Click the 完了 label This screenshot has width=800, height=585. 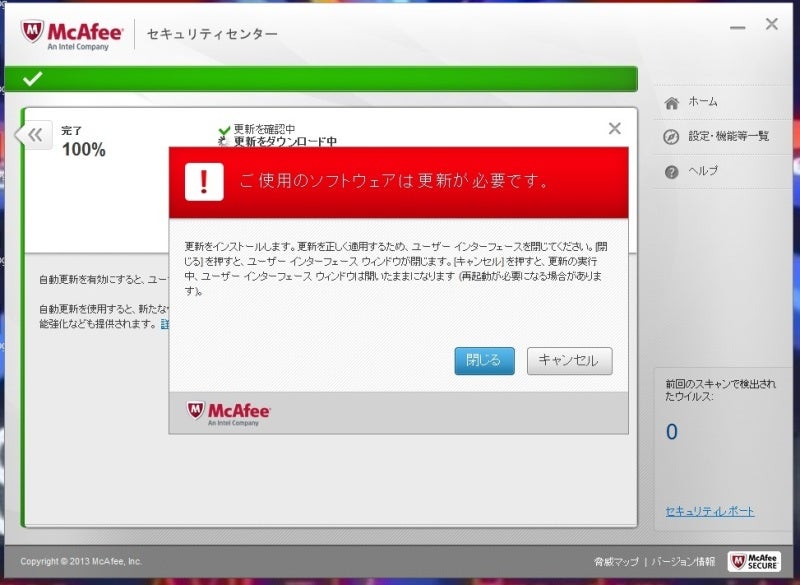(x=72, y=131)
